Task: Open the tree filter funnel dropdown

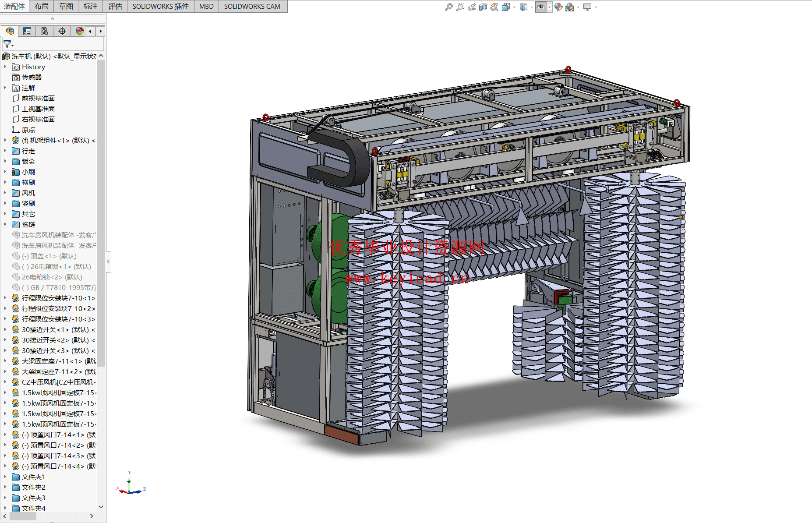Action: point(8,44)
